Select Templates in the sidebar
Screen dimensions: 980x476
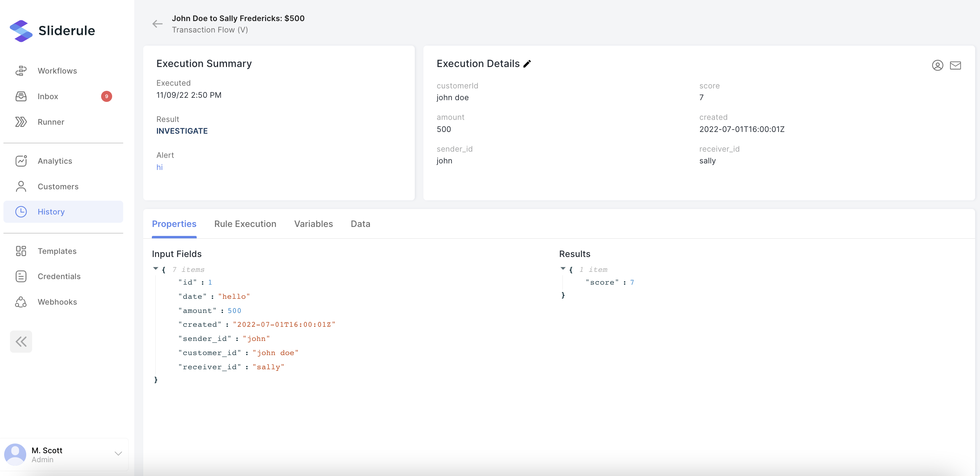point(57,251)
